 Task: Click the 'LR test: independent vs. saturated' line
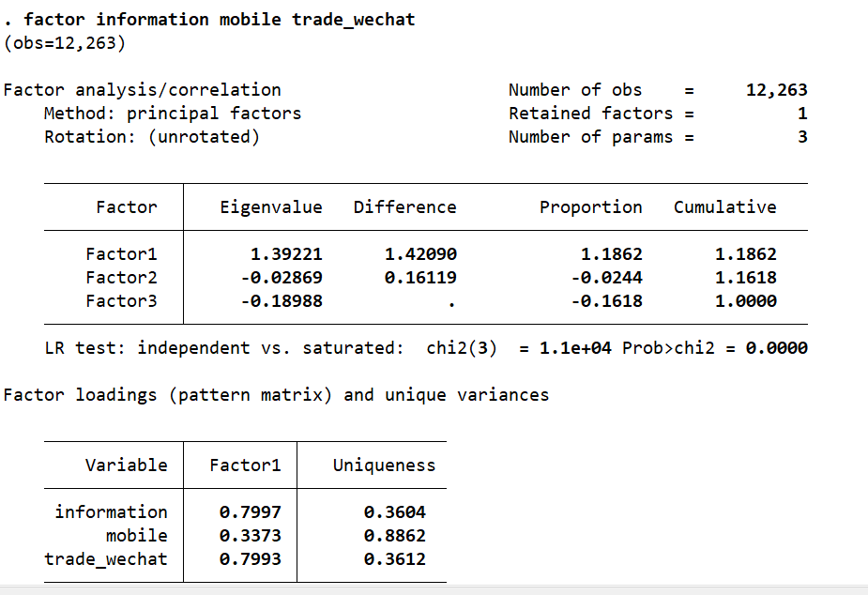tap(223, 348)
